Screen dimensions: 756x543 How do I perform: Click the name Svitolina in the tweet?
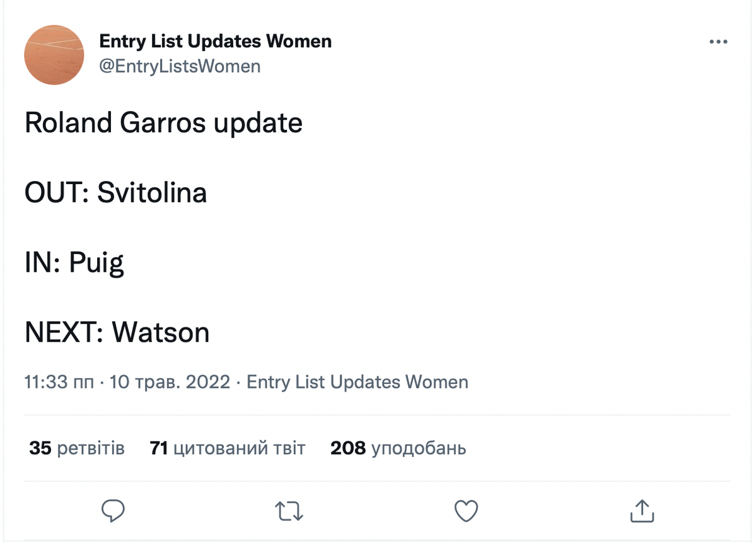point(151,192)
